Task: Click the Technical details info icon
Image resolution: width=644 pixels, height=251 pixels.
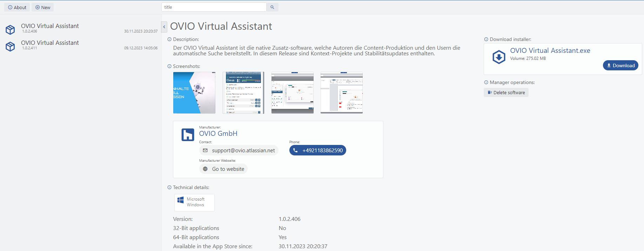Action: point(169,187)
